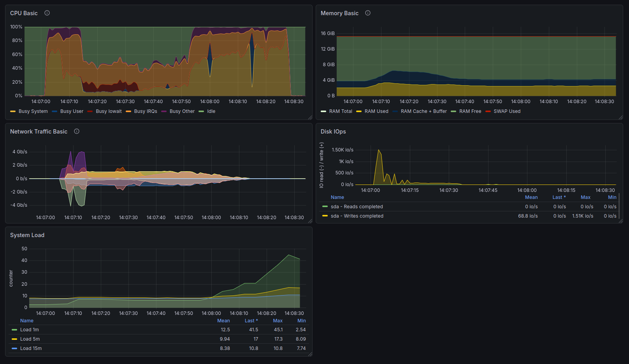Click Load 15m mean value 8.38
629x364 pixels.
(225, 348)
